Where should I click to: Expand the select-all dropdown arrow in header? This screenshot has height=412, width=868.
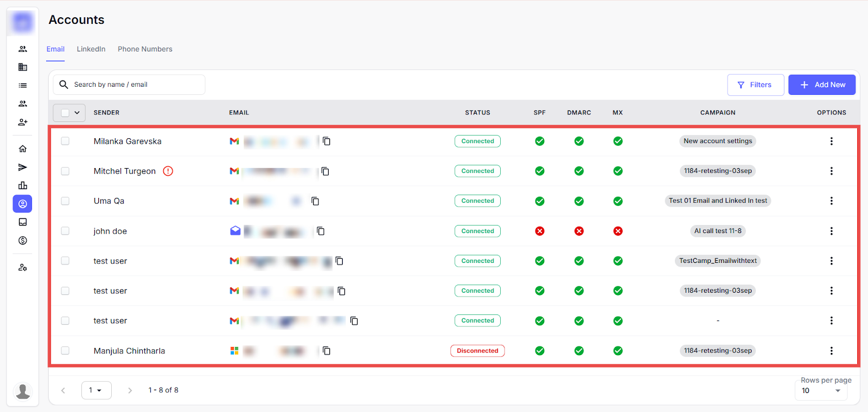(77, 113)
